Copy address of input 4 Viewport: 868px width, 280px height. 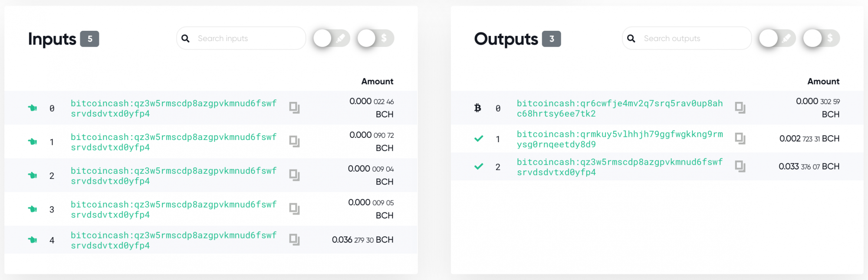click(294, 240)
